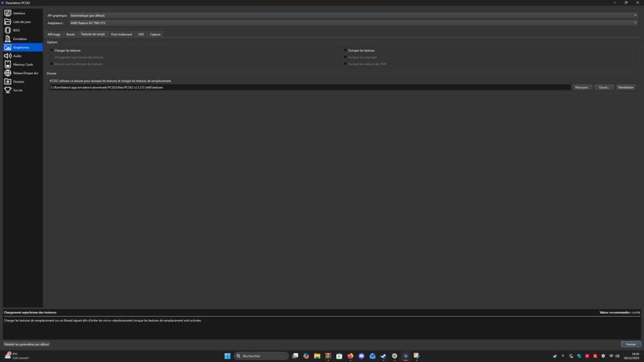Open the OSD tab
Viewport: 644px width, 362px height.
click(141, 34)
